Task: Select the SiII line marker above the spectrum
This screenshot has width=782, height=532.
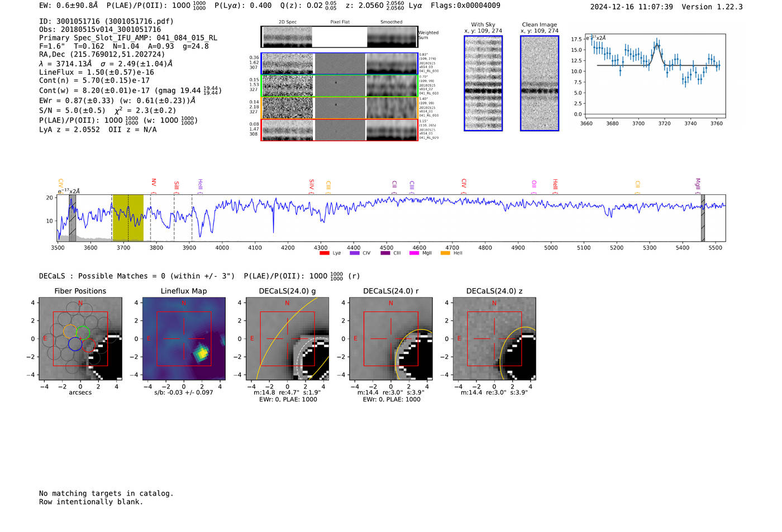Action: (177, 186)
